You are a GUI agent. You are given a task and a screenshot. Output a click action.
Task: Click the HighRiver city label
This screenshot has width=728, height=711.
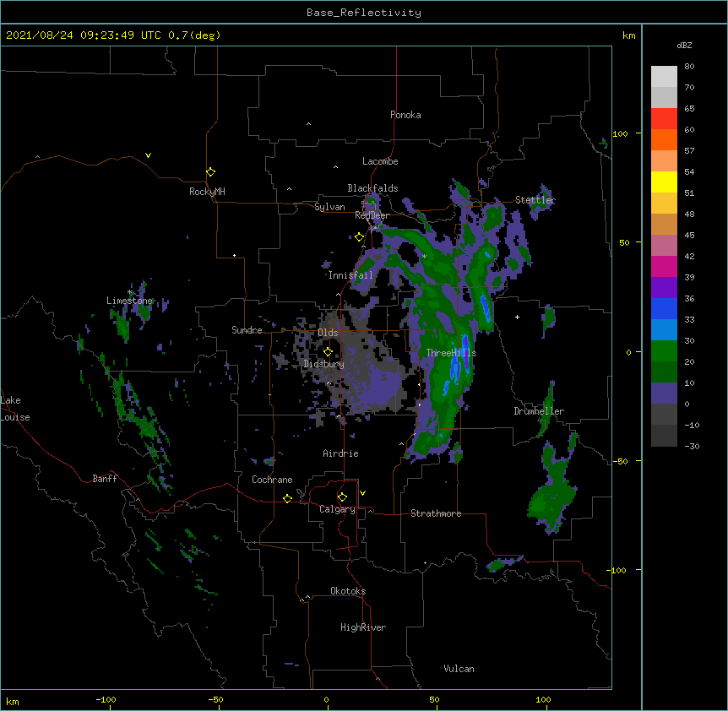(x=362, y=627)
